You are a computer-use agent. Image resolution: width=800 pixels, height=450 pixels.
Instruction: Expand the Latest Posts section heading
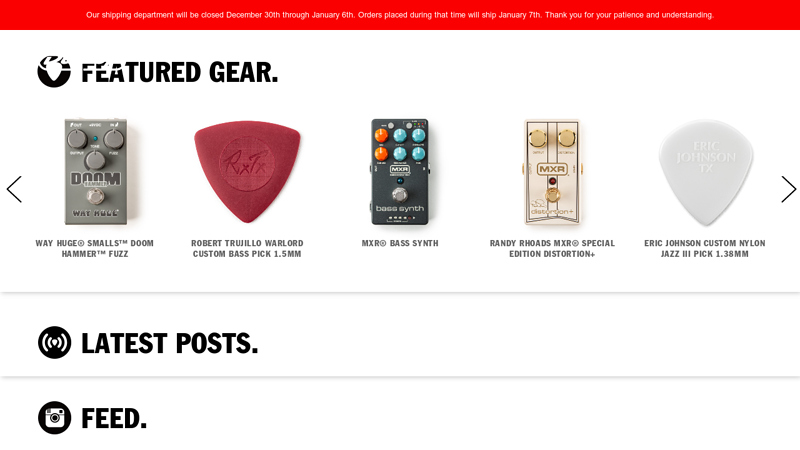pos(169,343)
